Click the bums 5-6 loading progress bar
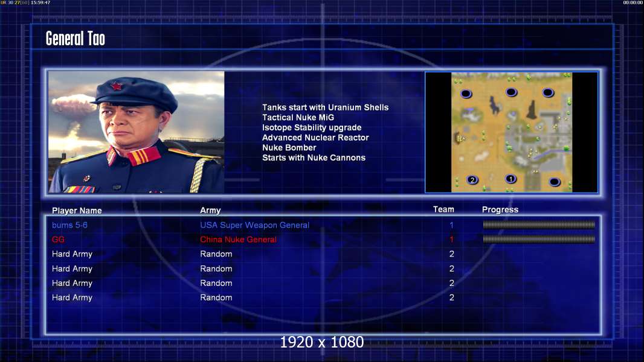The image size is (644, 362). click(x=539, y=224)
